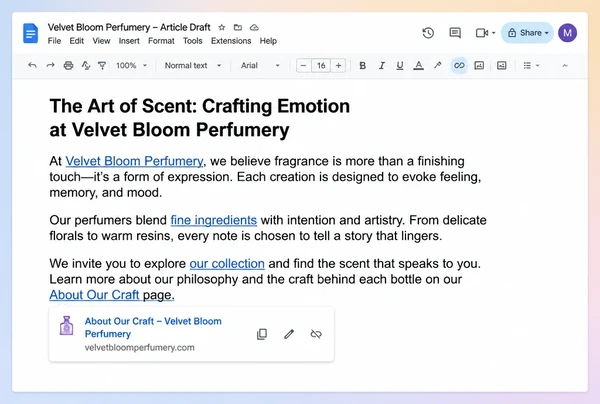Click the perfume bottle favicon in card
600x404 pixels.
[x=67, y=326]
